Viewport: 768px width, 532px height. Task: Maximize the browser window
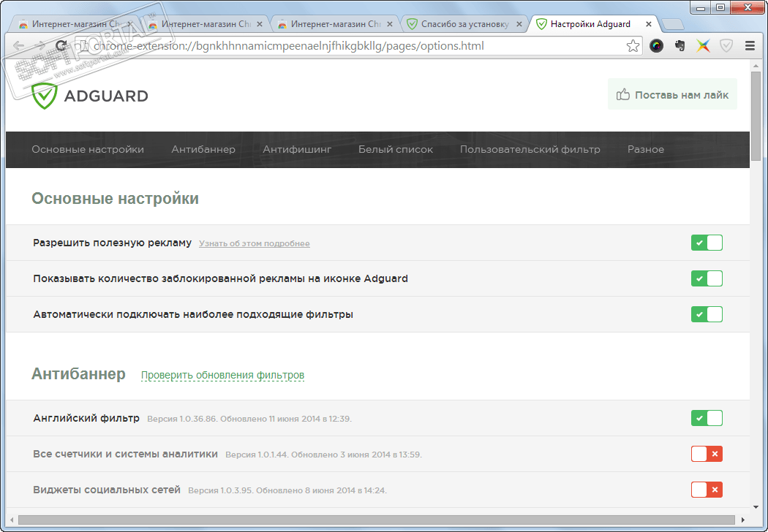pos(720,7)
